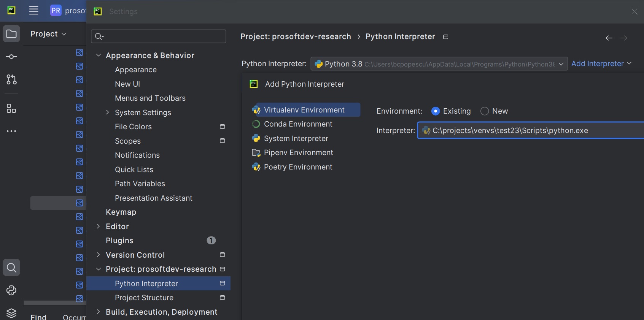Image resolution: width=644 pixels, height=320 pixels.
Task: Open New UI settings page
Action: (127, 84)
